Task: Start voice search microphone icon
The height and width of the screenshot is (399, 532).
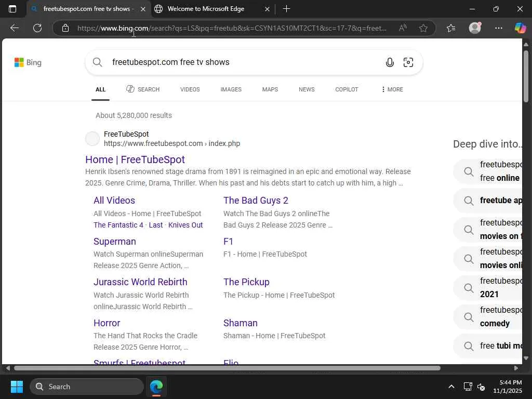Action: point(390,62)
